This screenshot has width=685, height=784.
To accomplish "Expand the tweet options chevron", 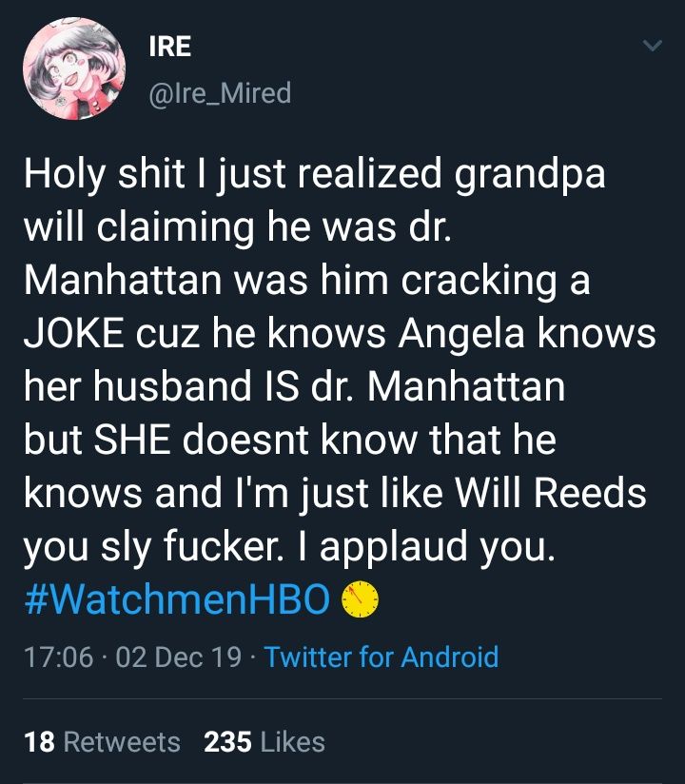I will (x=653, y=47).
